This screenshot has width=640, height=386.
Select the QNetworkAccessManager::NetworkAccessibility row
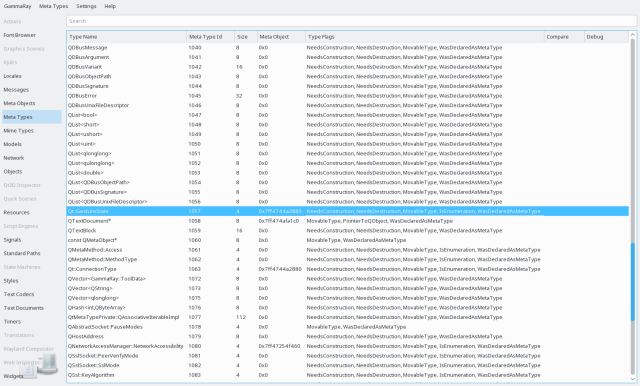click(347, 346)
